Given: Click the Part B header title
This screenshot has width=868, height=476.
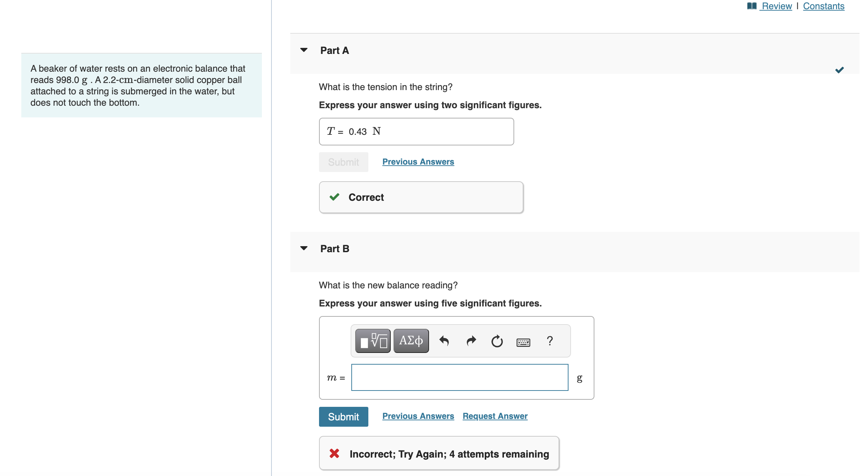Looking at the screenshot, I should tap(335, 249).
